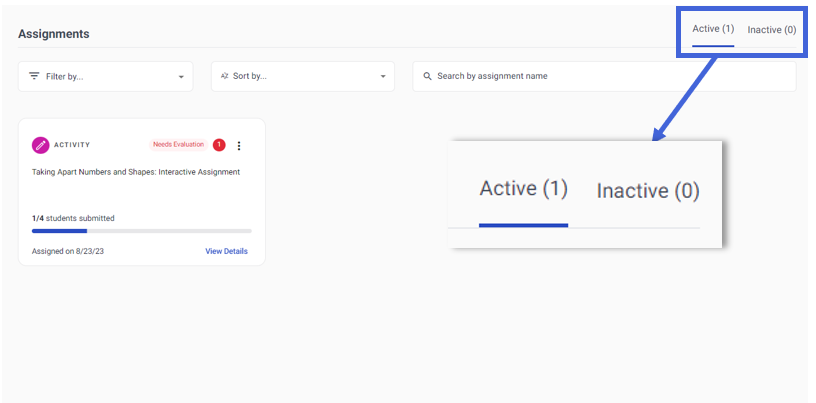Switch to the Active (1) tab

click(713, 29)
